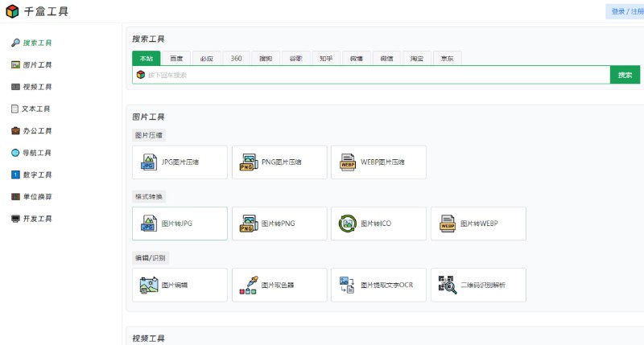Open the 图片提取文字OCR text link
644x345 pixels.
387,285
